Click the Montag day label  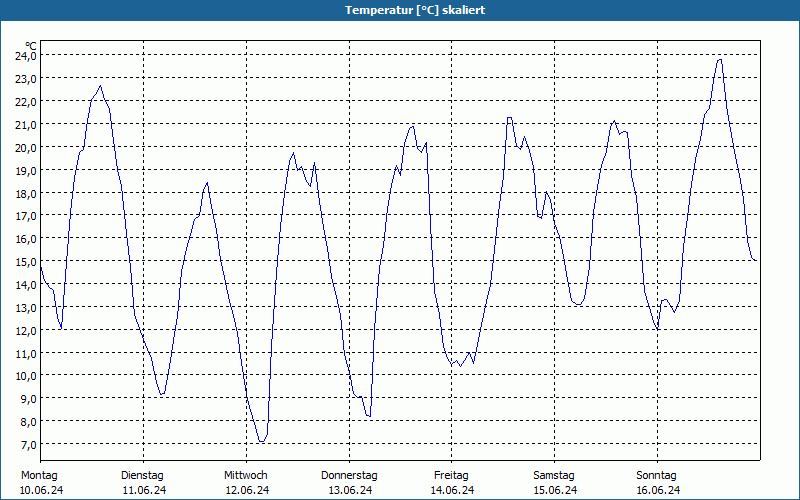point(39,476)
